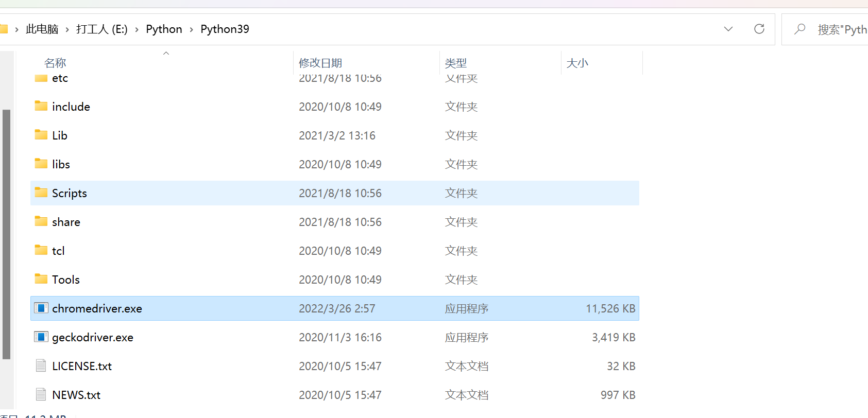The height and width of the screenshot is (418, 868).
Task: Select the share folder name
Action: (x=66, y=222)
